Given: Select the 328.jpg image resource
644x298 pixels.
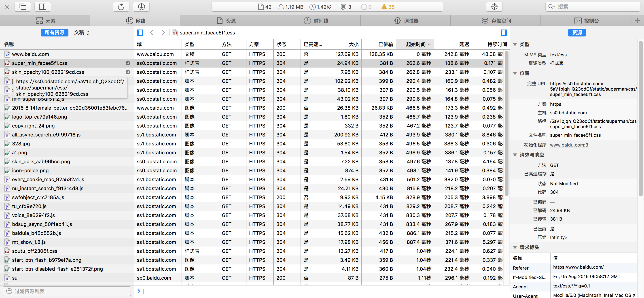Looking at the screenshot, I should coord(67,144).
